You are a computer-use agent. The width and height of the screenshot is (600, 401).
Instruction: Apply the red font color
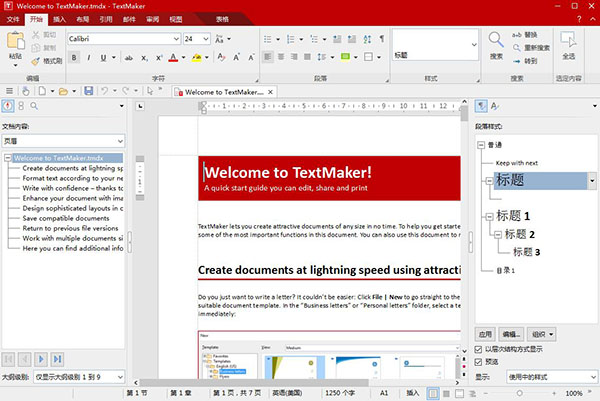(x=173, y=58)
